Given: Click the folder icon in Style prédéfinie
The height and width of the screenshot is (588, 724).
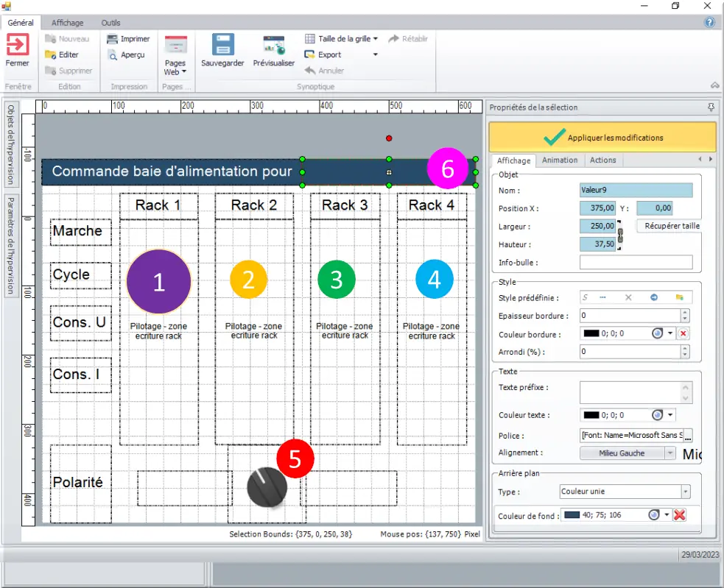Looking at the screenshot, I should (x=679, y=297).
